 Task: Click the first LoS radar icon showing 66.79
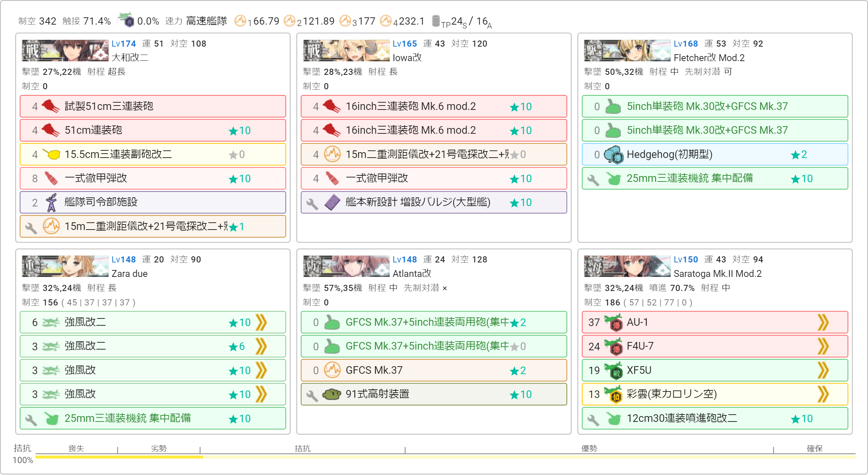[x=240, y=21]
